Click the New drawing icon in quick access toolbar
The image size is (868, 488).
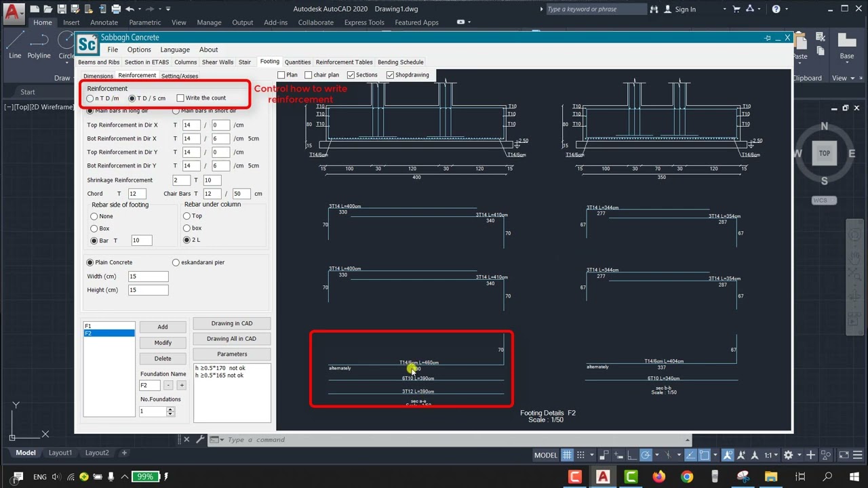tap(35, 9)
